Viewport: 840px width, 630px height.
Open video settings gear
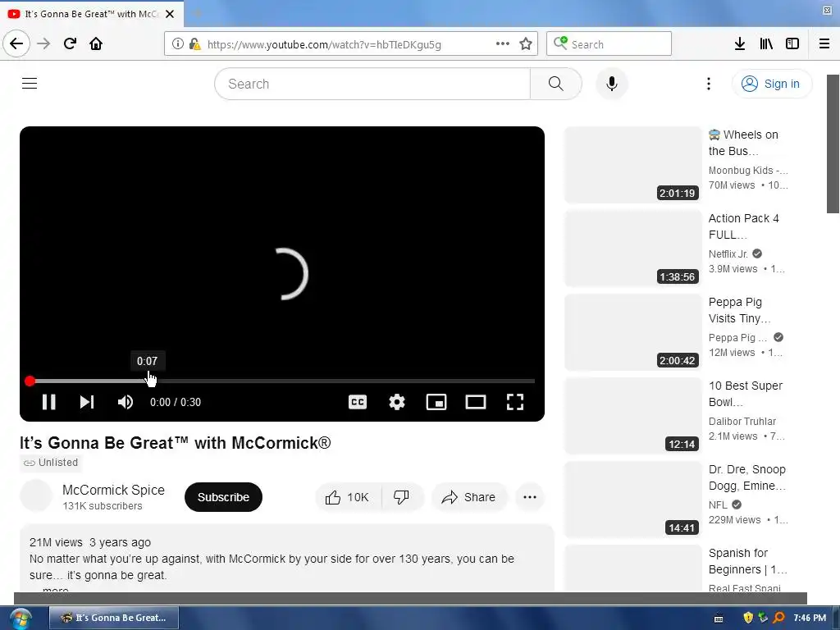click(x=396, y=402)
